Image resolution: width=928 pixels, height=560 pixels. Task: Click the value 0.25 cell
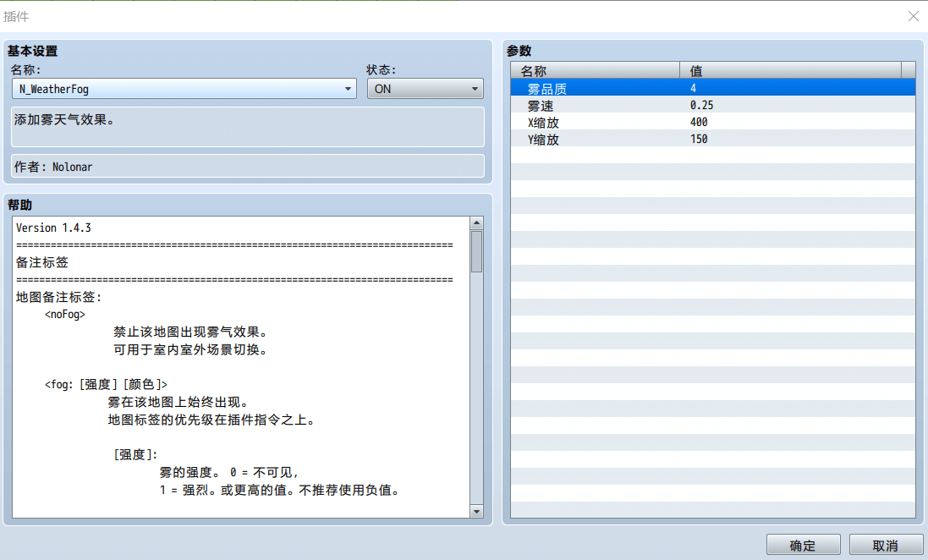coord(701,106)
